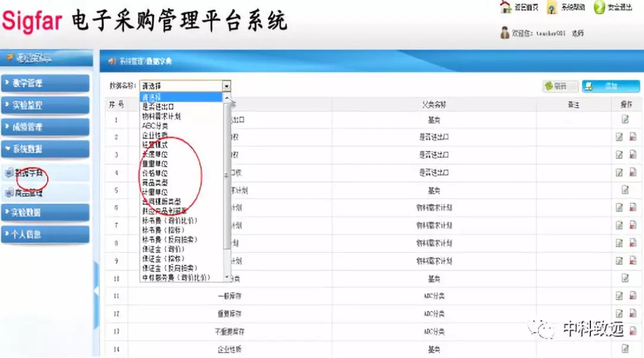Pick 商品类型 in the dropdown list
This screenshot has width=644, height=358.
click(154, 183)
